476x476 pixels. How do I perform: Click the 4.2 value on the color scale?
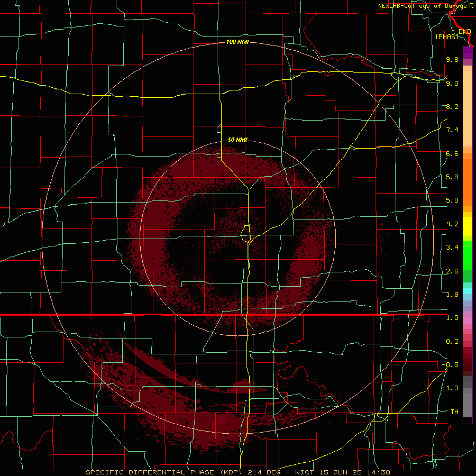click(452, 224)
